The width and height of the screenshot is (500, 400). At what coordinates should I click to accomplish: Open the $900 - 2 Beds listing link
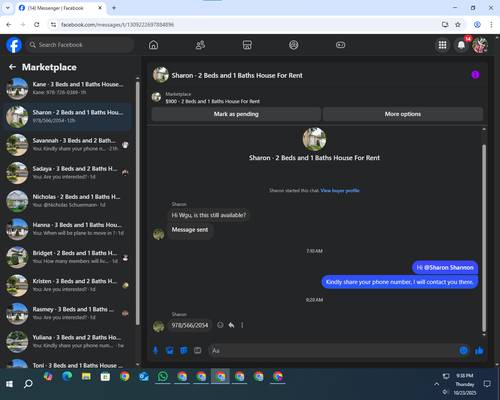pos(213,101)
